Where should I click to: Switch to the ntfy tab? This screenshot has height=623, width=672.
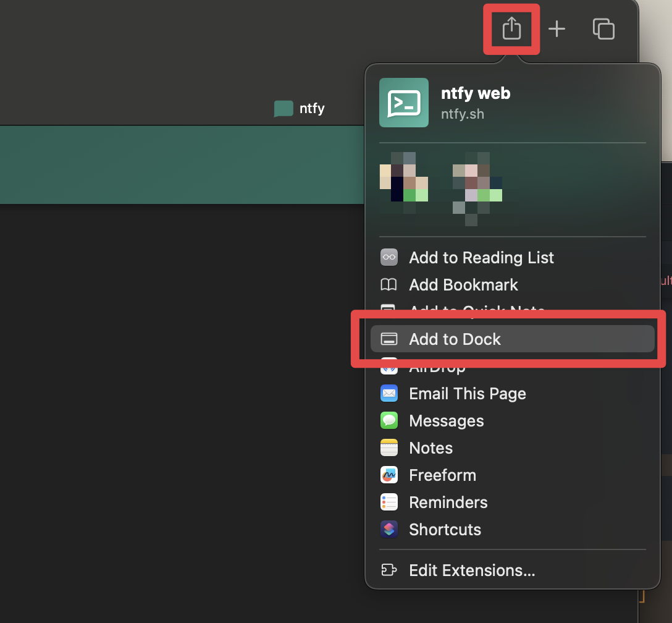(300, 109)
